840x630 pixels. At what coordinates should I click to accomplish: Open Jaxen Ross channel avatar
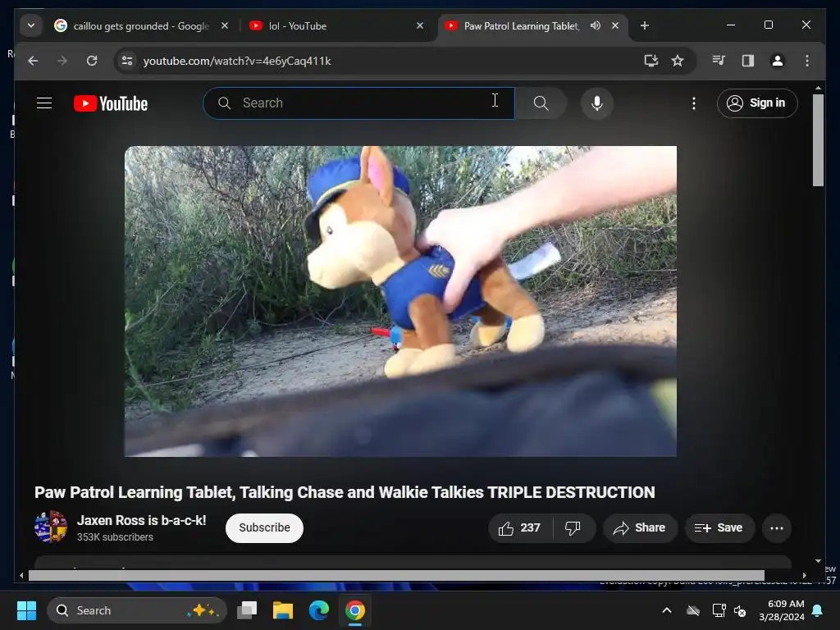coord(51,527)
